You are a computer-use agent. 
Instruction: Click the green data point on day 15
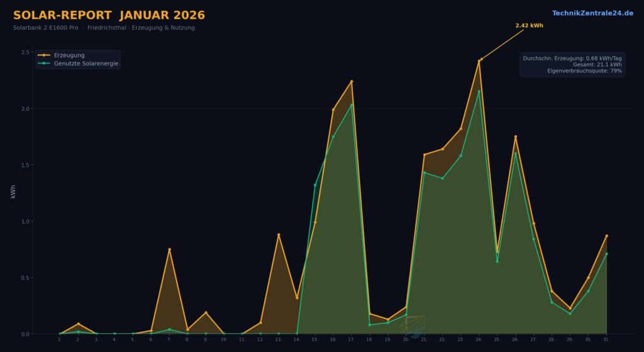[x=315, y=185]
